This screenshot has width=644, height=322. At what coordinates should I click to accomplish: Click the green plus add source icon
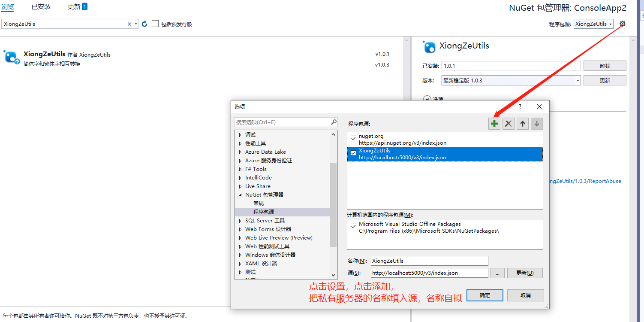pos(494,124)
